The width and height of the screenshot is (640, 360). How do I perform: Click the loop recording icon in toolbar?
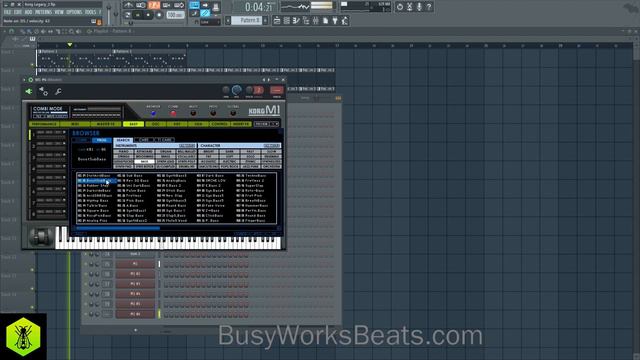pos(179,5)
